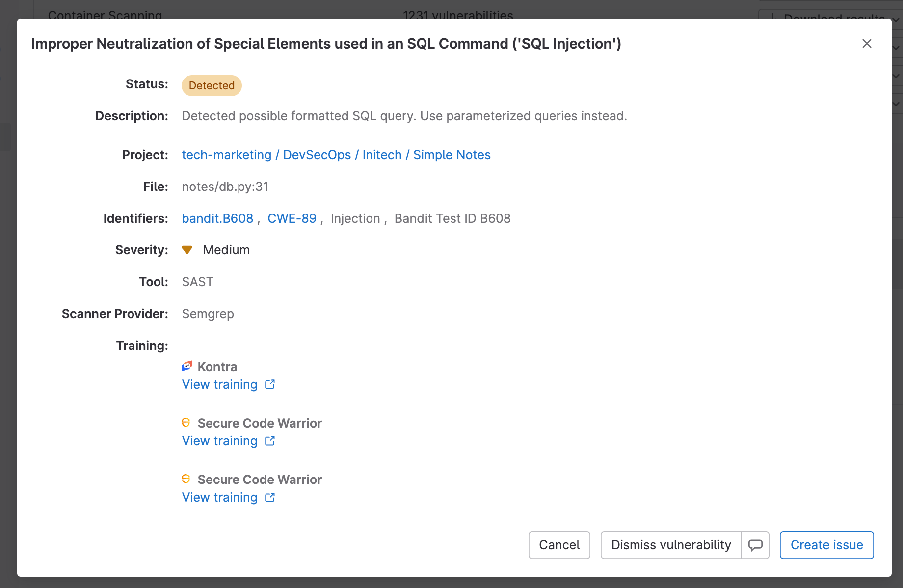
Task: Click the Cancel button
Action: tap(559, 545)
